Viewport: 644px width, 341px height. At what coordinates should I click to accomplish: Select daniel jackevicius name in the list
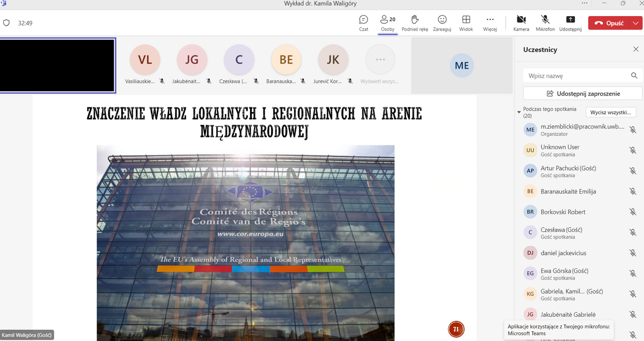click(x=563, y=252)
